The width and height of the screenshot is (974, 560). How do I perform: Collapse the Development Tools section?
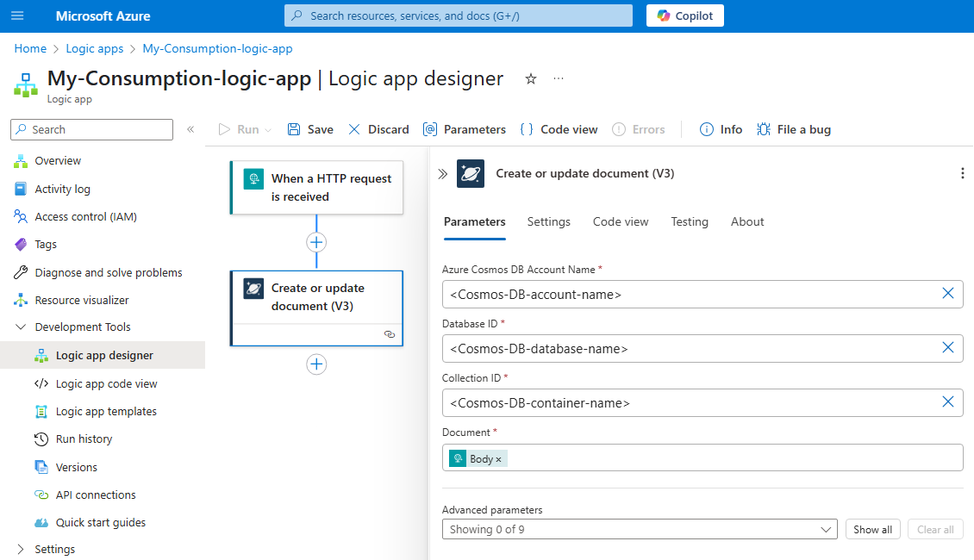21,327
